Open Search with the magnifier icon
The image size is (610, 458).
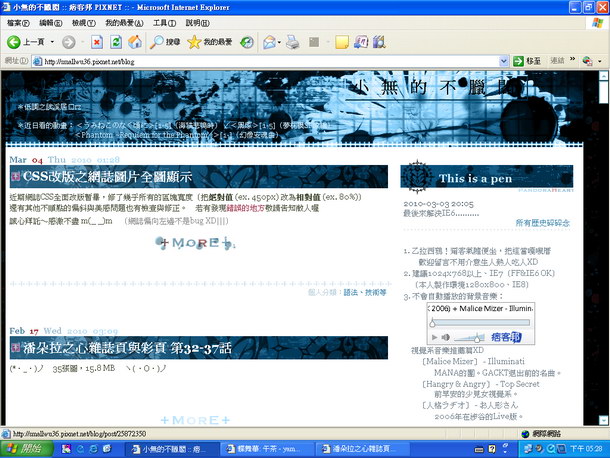[x=157, y=42]
